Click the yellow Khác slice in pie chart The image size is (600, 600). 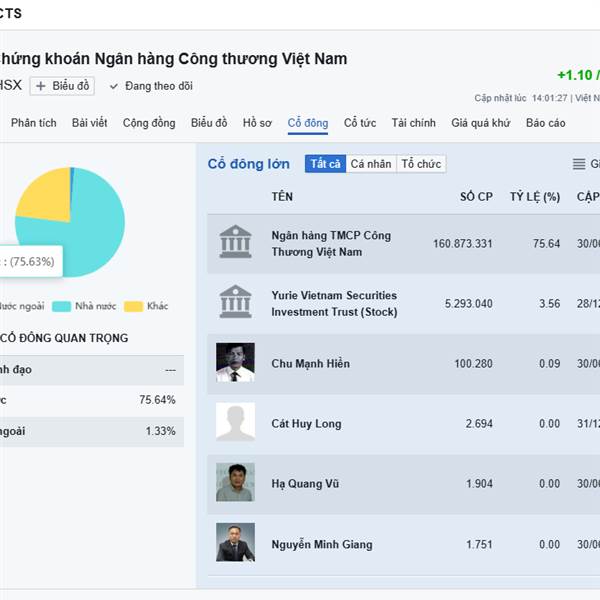(x=50, y=197)
